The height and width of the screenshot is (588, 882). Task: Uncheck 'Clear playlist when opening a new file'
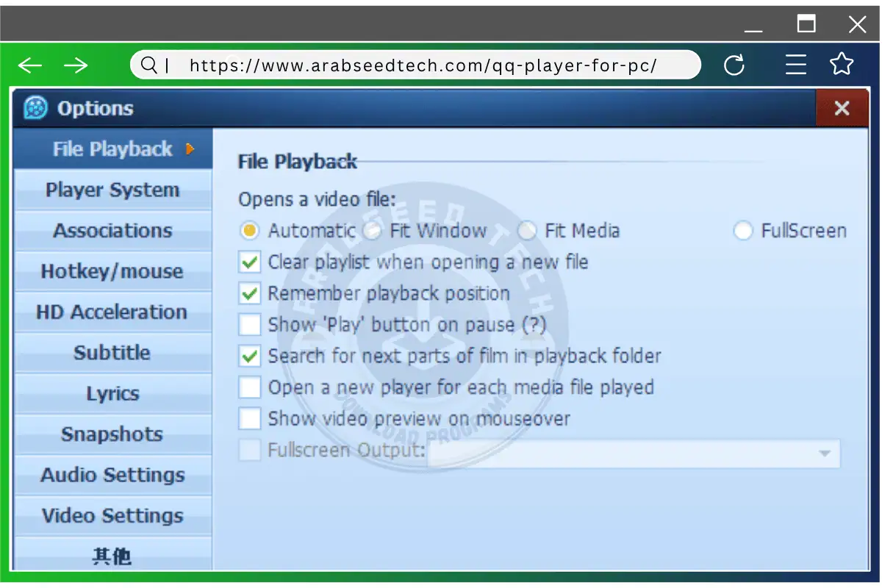click(x=249, y=262)
